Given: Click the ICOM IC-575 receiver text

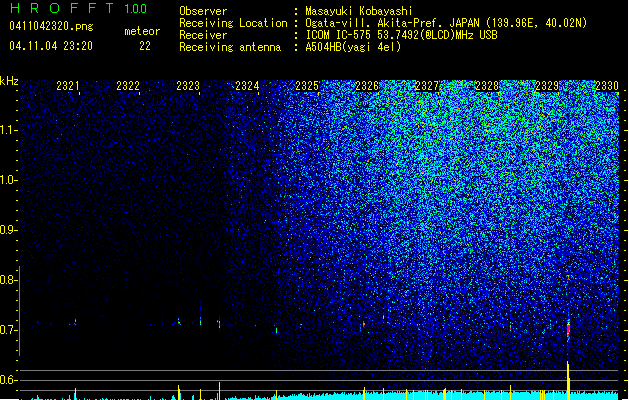Looking at the screenshot, I should coord(401,35).
